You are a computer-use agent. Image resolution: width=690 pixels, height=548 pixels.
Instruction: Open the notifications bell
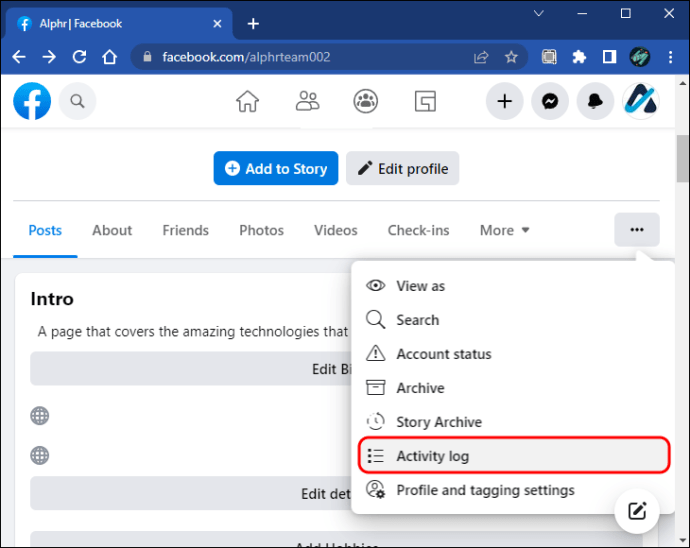coord(596,101)
